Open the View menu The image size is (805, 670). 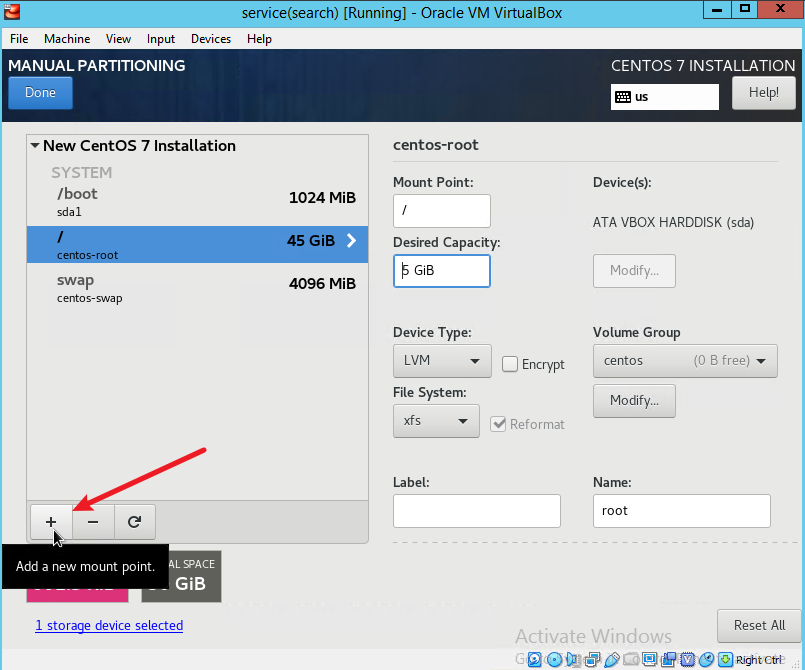point(118,39)
